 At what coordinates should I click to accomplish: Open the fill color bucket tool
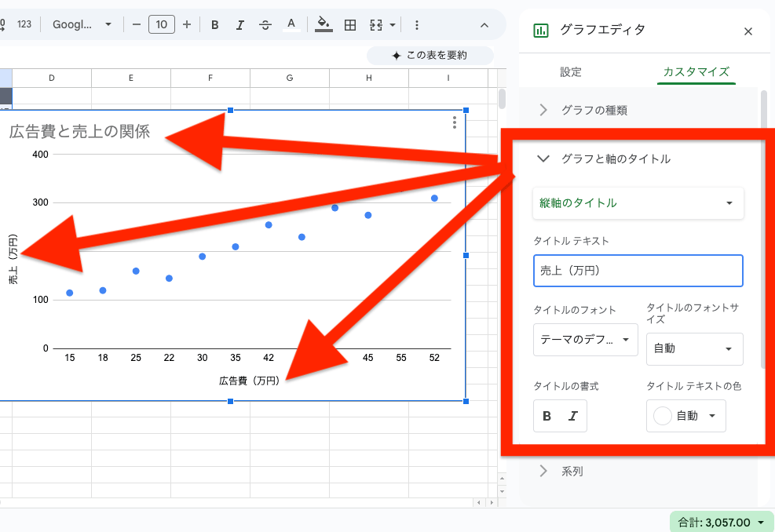coord(324,24)
